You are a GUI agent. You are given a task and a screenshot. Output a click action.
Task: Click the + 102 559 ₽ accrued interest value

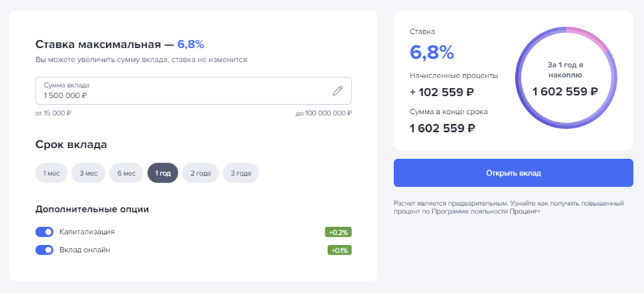441,92
